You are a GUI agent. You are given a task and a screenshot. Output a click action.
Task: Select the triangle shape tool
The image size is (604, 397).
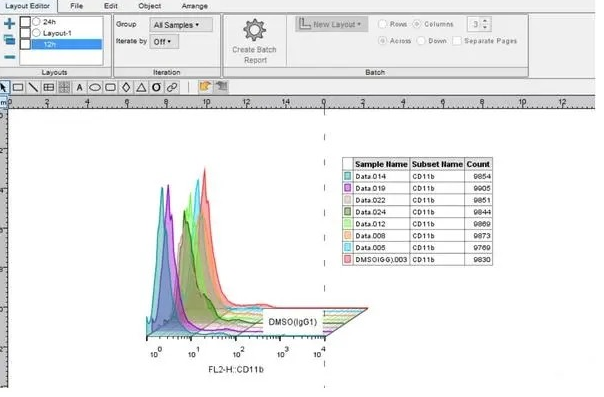click(x=141, y=88)
